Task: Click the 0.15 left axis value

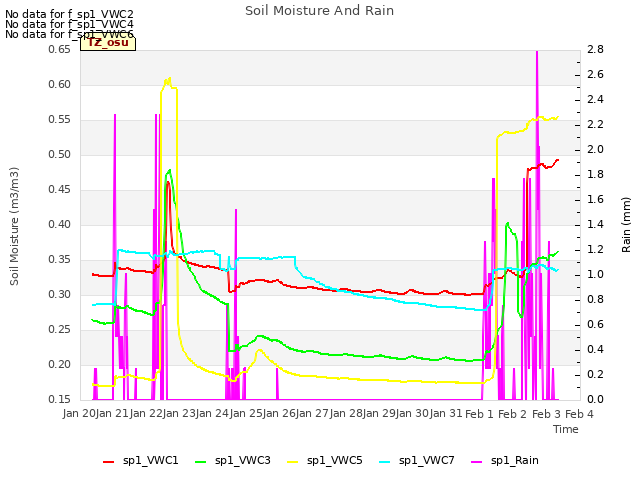Action: [60, 400]
